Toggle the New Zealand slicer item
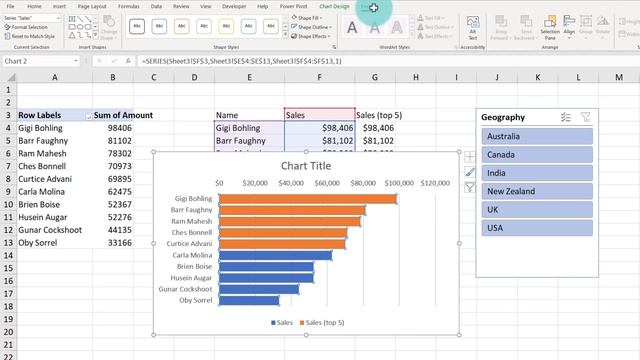This screenshot has width=640, height=360. [x=537, y=191]
